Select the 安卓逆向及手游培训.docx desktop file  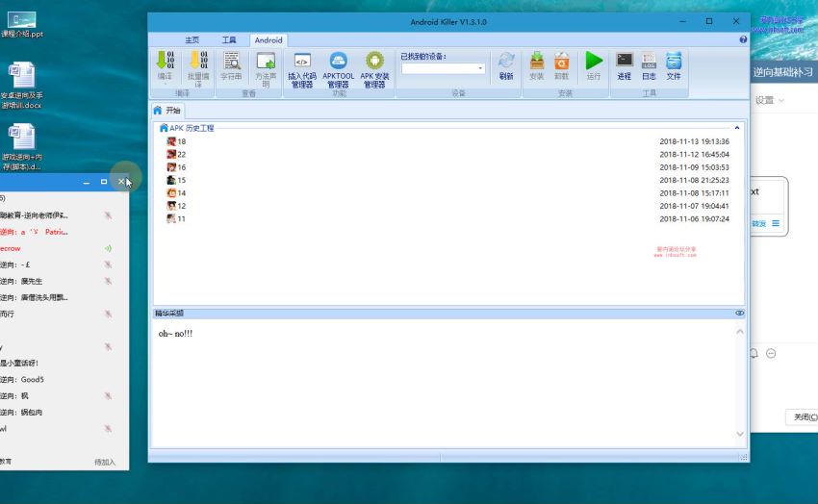(22, 85)
